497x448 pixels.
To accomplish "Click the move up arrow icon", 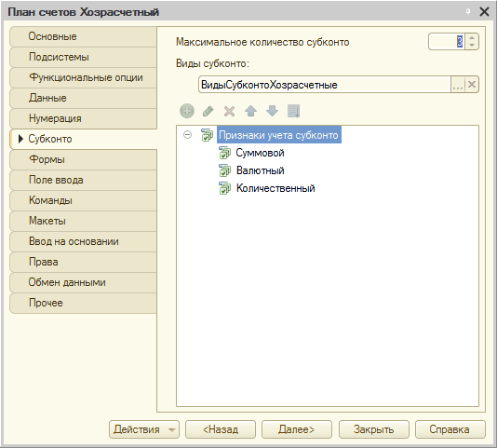I will coord(250,111).
